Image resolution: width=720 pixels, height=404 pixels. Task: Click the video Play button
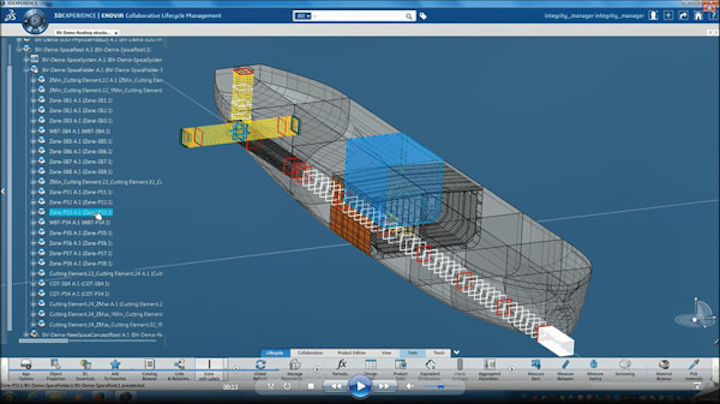click(360, 387)
